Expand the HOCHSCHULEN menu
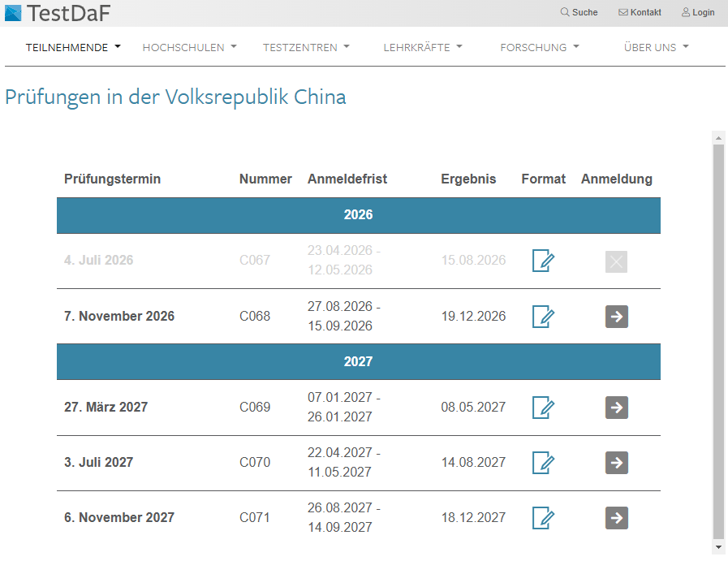This screenshot has height=574, width=728. pos(189,47)
